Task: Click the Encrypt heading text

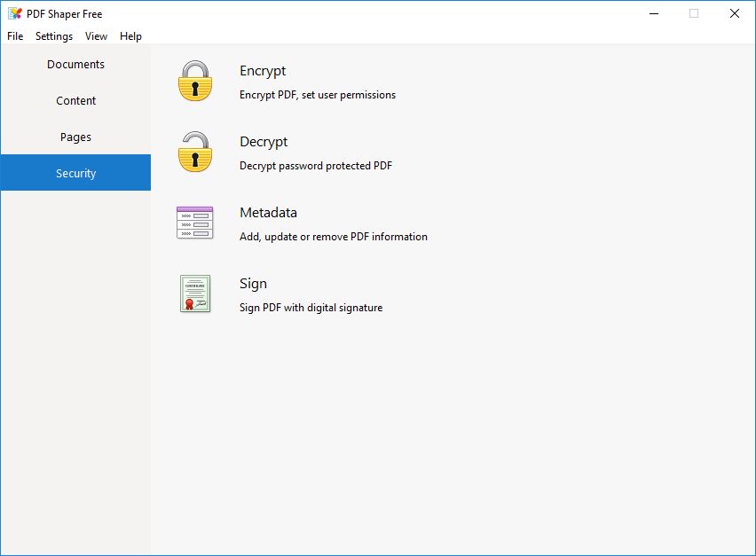Action: coord(263,71)
